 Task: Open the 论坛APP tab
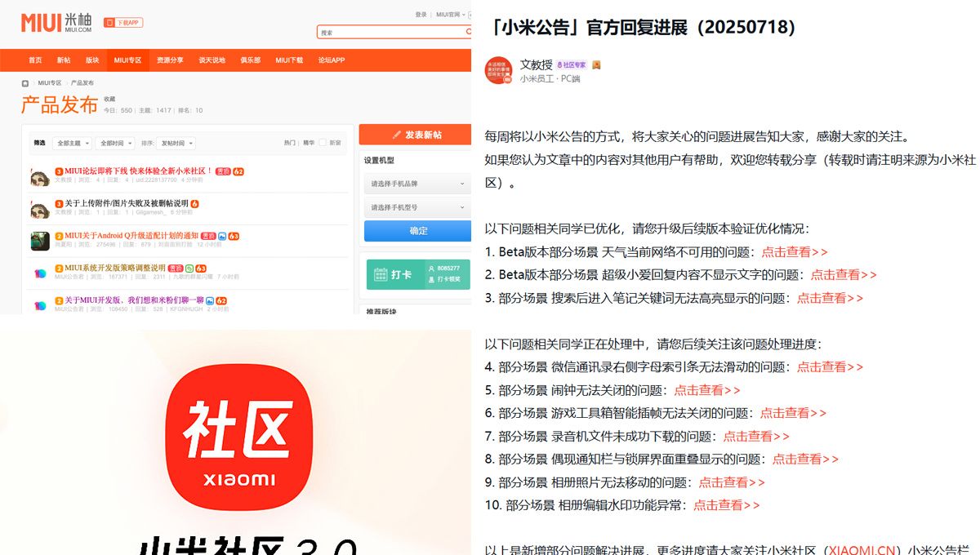[x=332, y=60]
